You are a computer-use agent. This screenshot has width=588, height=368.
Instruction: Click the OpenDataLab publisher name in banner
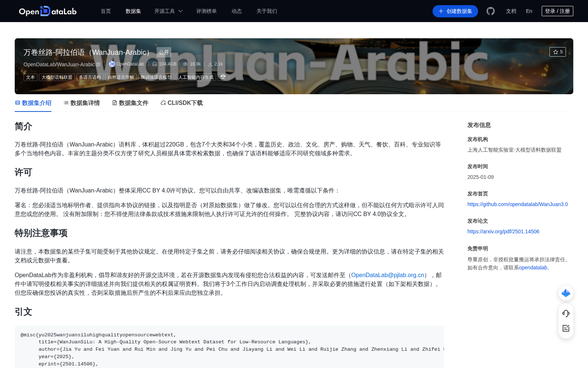click(130, 64)
